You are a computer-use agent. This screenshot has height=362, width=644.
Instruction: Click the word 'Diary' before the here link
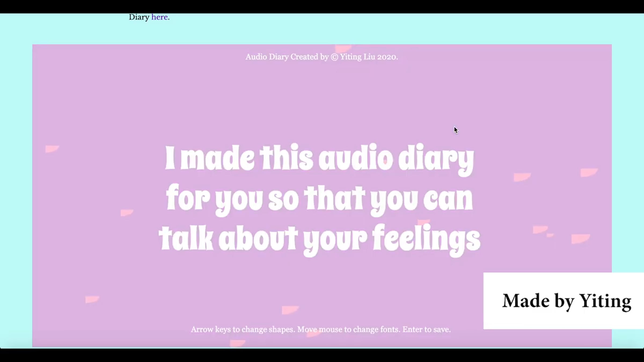point(139,17)
